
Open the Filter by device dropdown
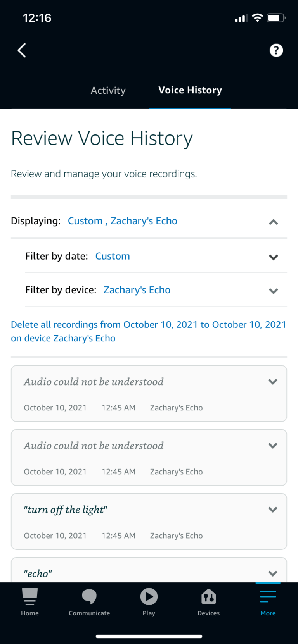pyautogui.click(x=273, y=291)
